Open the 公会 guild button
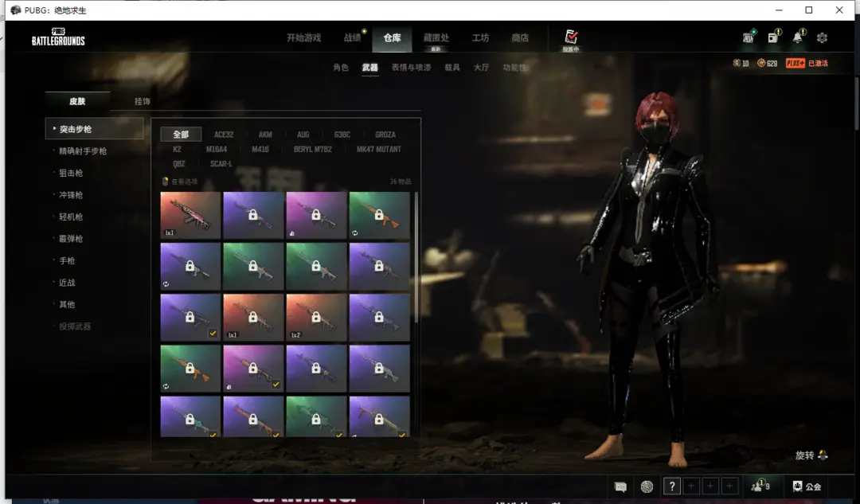 click(x=807, y=486)
